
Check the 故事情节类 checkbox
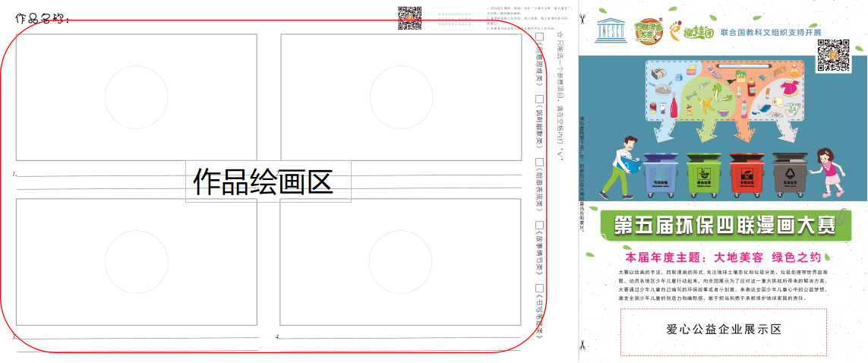point(539,226)
